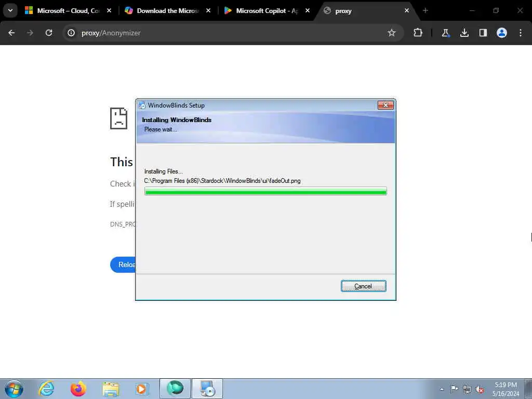Viewport: 532px width, 399px height.
Task: Open the Windows Start menu
Action: click(x=14, y=389)
